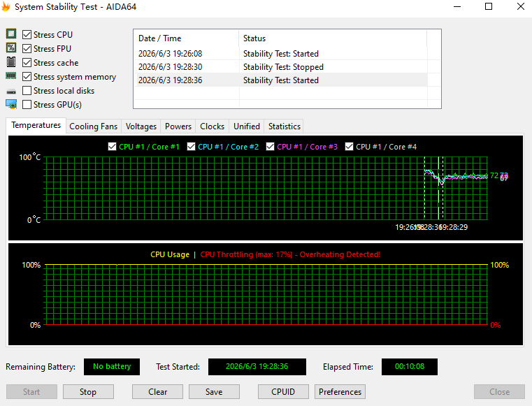Screen dimensions: 532x406
Task: Toggle CPU #1 / Core #3 graph checkbox
Action: click(270, 147)
